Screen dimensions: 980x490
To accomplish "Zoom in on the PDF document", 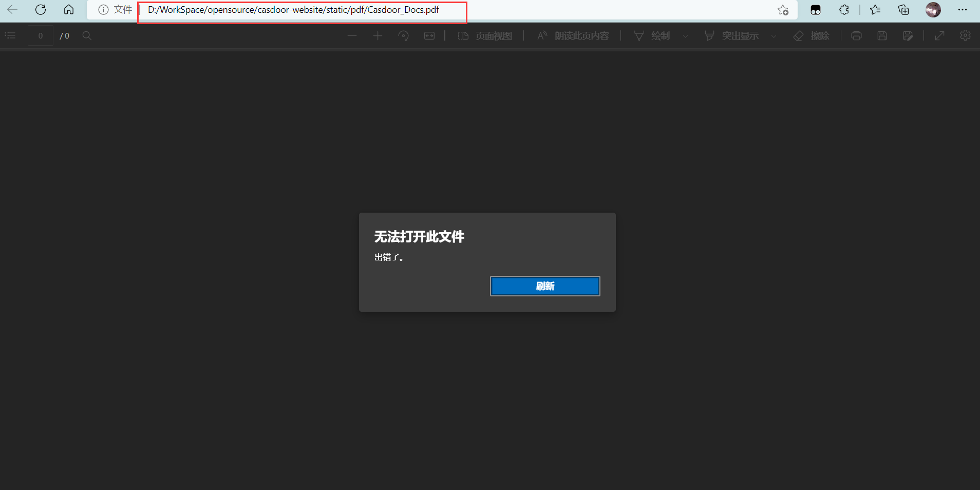I will pos(378,35).
